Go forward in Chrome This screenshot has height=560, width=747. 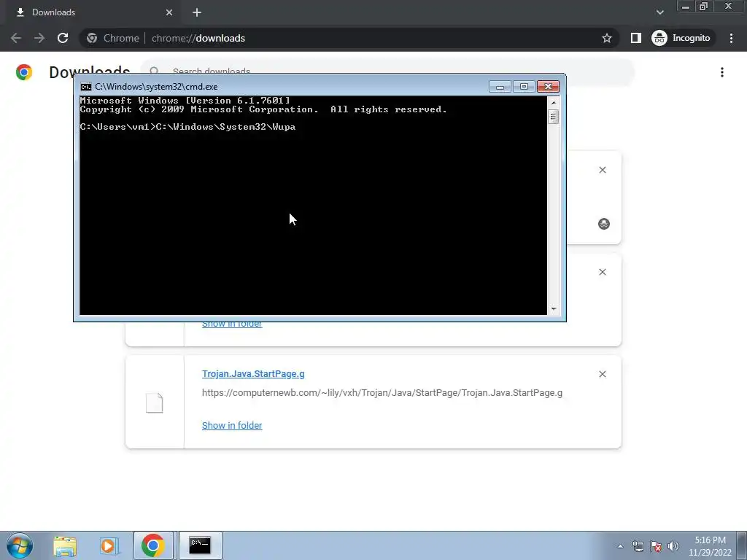click(x=39, y=38)
